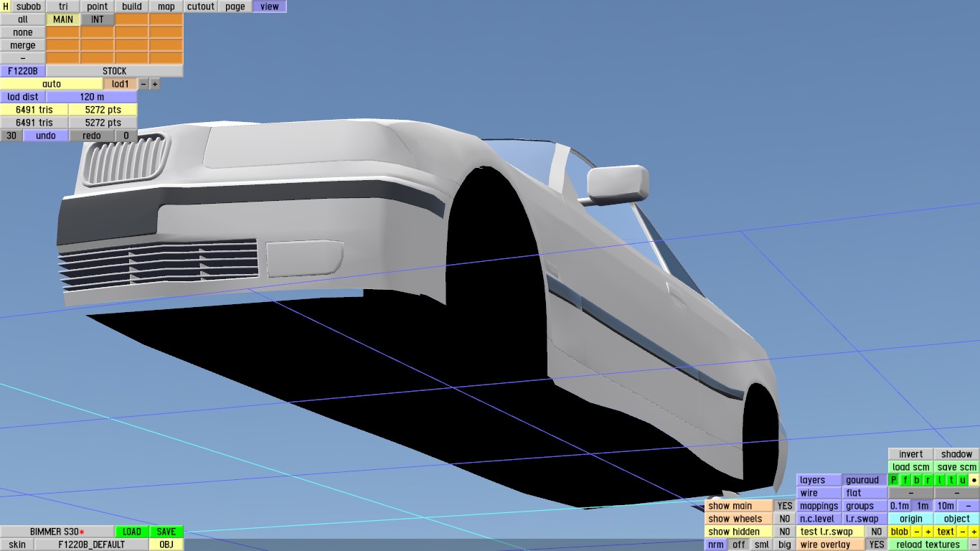This screenshot has height=551, width=980.
Task: Open the cutout tab
Action: tap(201, 6)
